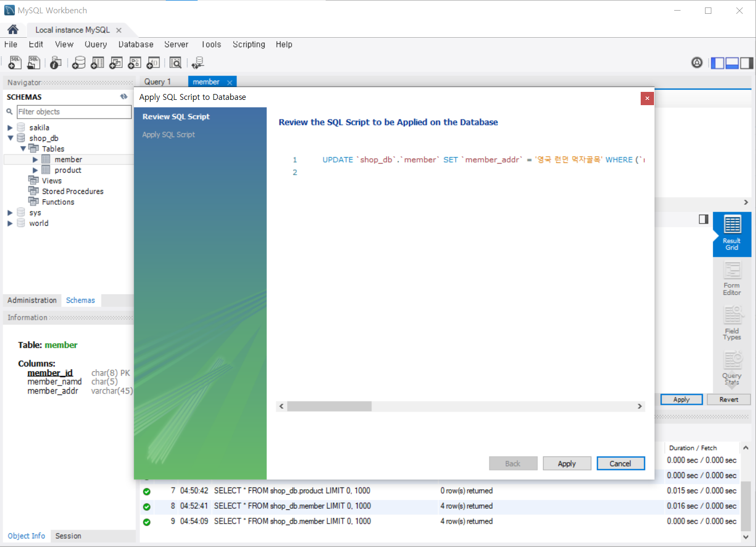Screen dimensions: 756x547
Task: Open an SQL script file from toolbar
Action: coord(33,63)
